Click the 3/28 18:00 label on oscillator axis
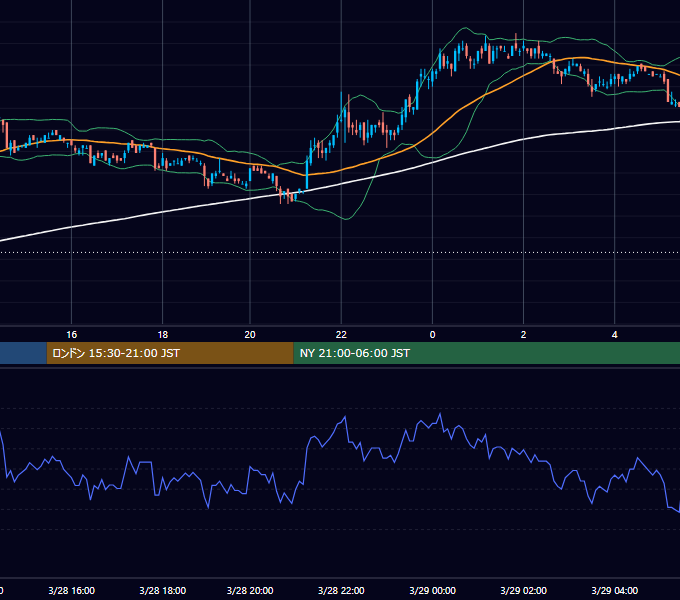Image resolution: width=680 pixels, height=600 pixels. 163,590
